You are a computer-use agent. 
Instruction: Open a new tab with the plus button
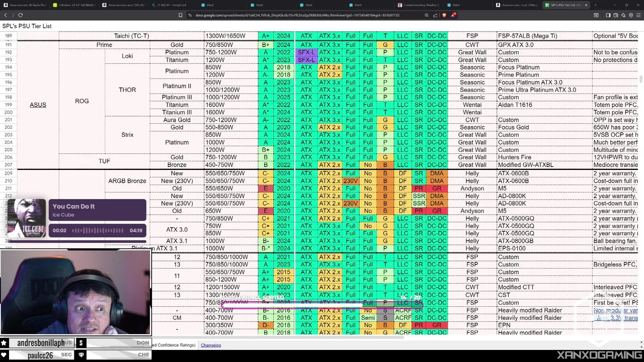(596, 5)
